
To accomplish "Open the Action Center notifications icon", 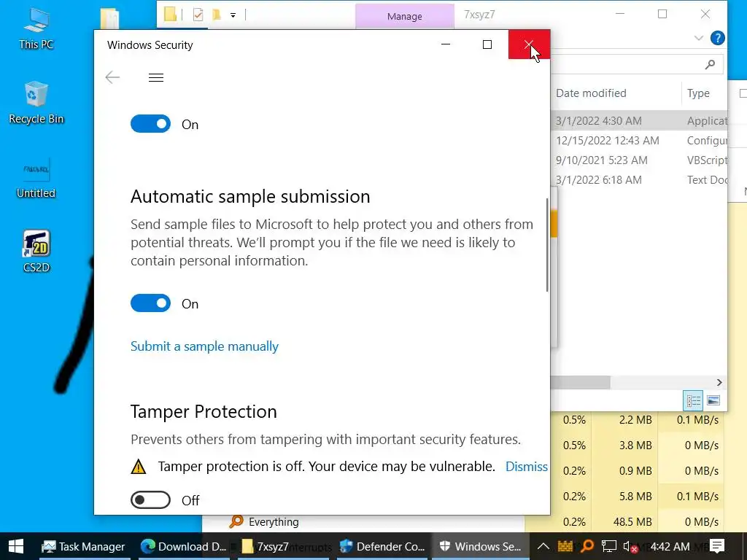I will (x=717, y=546).
